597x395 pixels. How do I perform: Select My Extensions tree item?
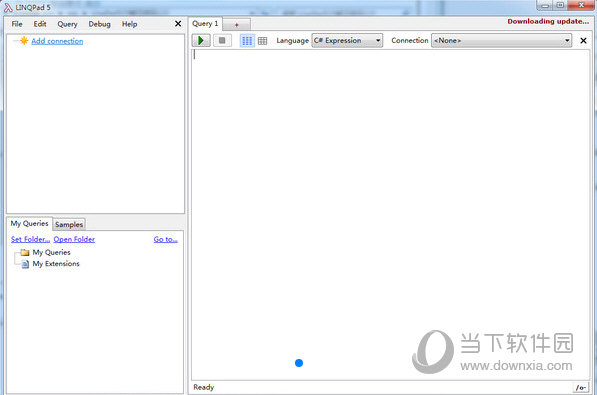[x=56, y=264]
